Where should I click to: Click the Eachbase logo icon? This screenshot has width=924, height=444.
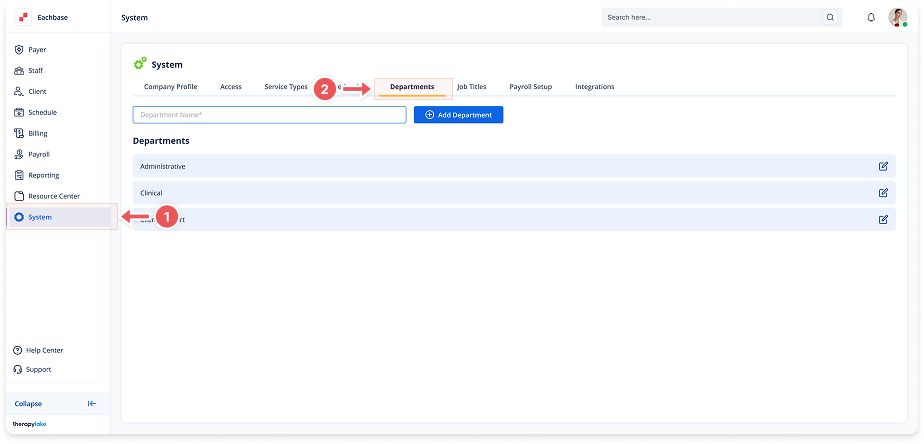23,17
